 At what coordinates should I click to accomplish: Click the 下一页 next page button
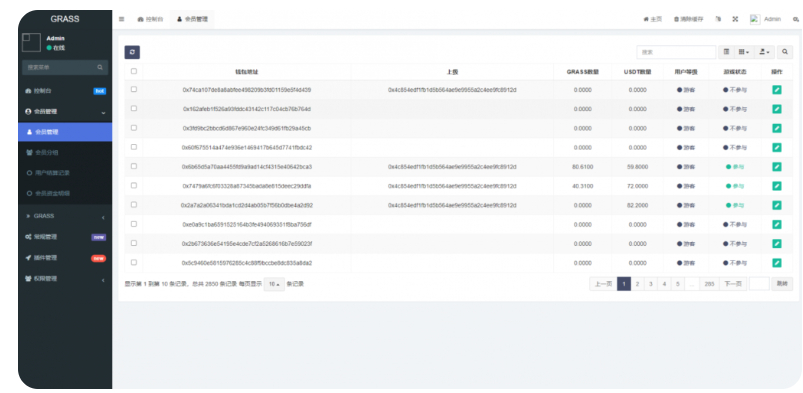click(x=733, y=284)
